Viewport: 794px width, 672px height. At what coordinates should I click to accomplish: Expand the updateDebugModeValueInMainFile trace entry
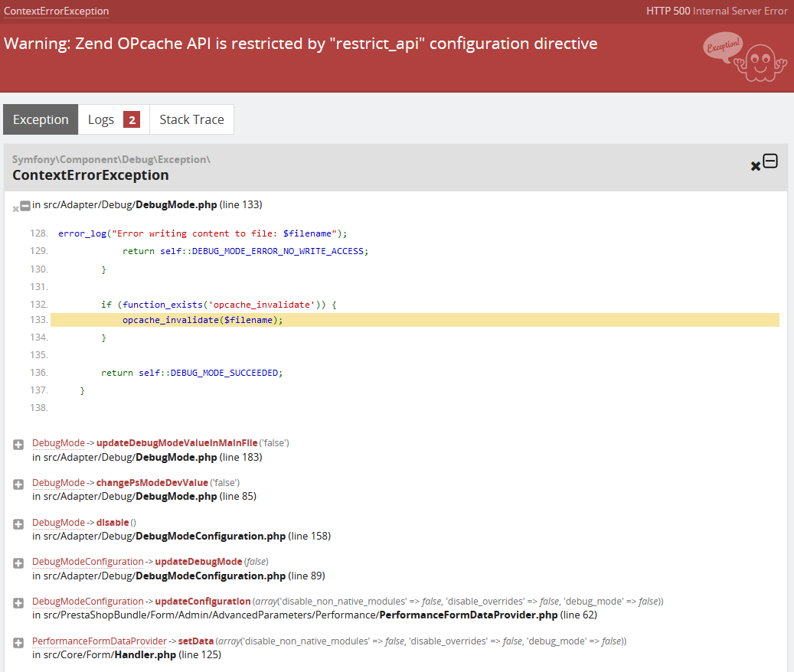(x=18, y=444)
